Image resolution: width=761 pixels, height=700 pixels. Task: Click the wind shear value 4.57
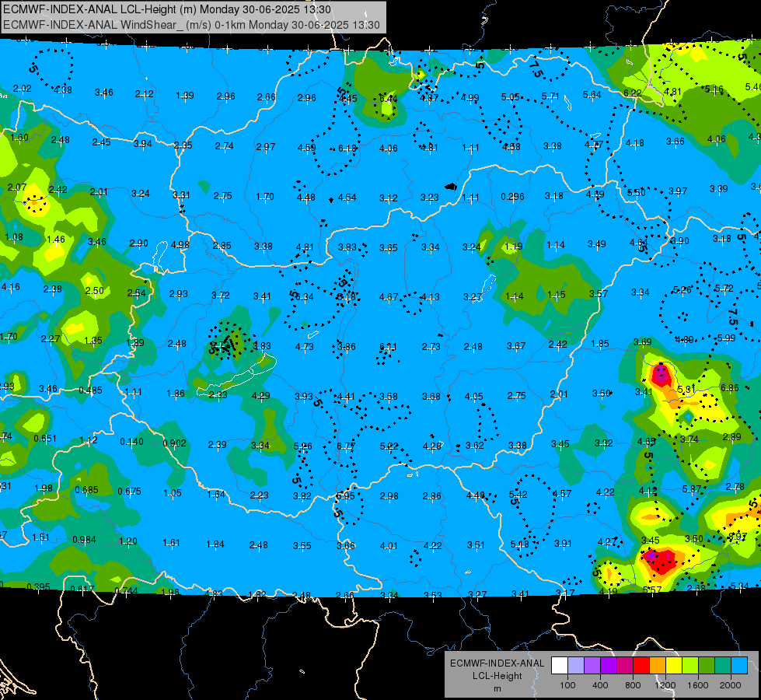562,494
